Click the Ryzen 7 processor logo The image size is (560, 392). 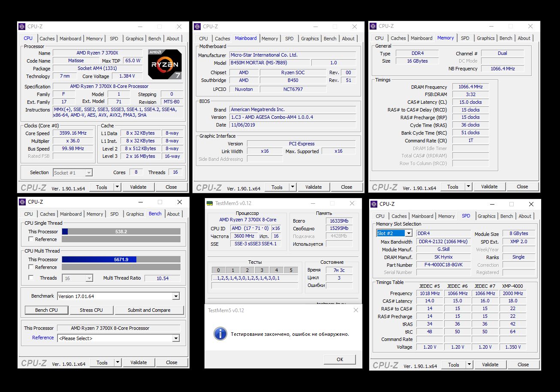(165, 64)
